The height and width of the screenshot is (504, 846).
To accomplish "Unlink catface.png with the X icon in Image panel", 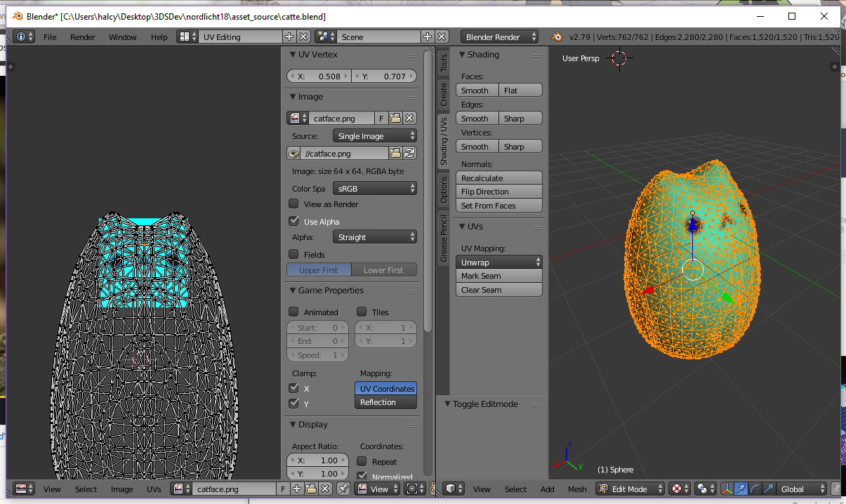I will (409, 118).
